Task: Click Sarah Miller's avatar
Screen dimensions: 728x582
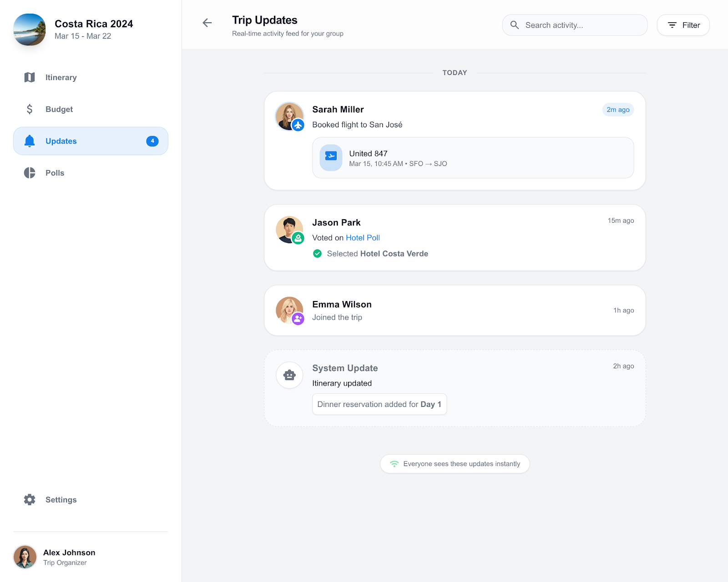Action: tap(288, 115)
